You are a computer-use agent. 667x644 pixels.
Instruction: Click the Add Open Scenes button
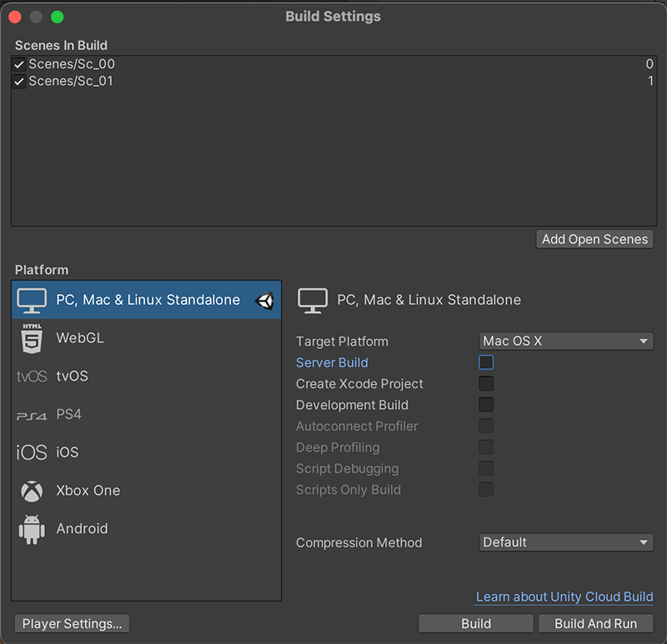click(594, 239)
